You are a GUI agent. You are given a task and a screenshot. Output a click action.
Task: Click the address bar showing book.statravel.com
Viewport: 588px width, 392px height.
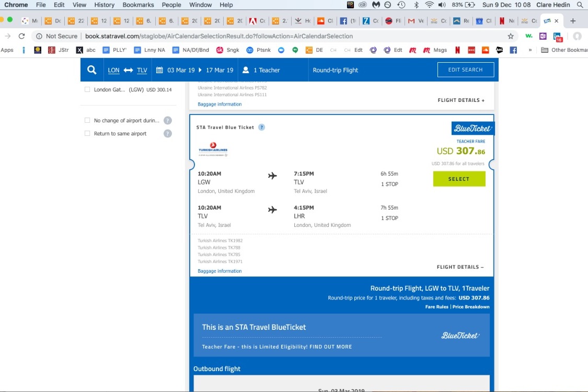coord(219,37)
